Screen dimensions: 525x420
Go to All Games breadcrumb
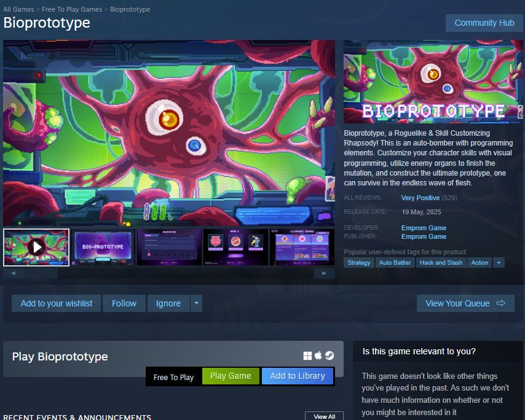18,9
